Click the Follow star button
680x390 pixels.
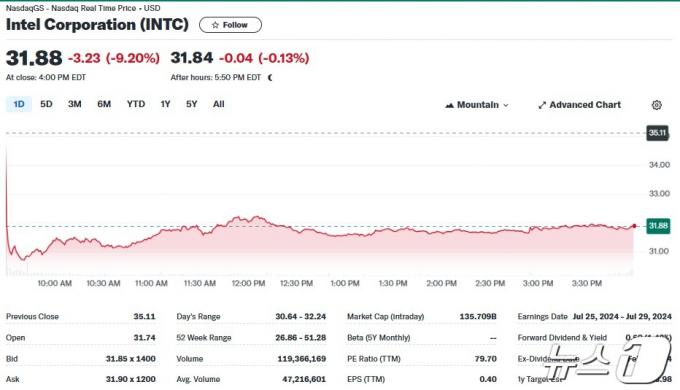point(230,25)
